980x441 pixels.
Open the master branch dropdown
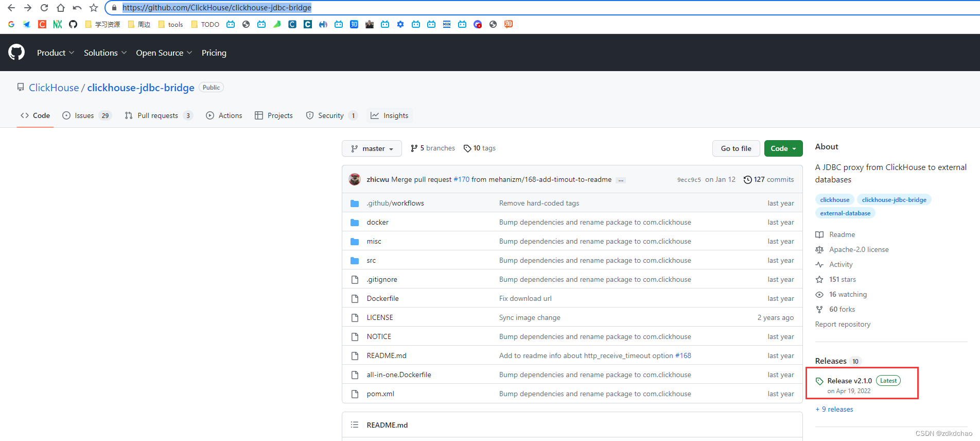(x=372, y=148)
